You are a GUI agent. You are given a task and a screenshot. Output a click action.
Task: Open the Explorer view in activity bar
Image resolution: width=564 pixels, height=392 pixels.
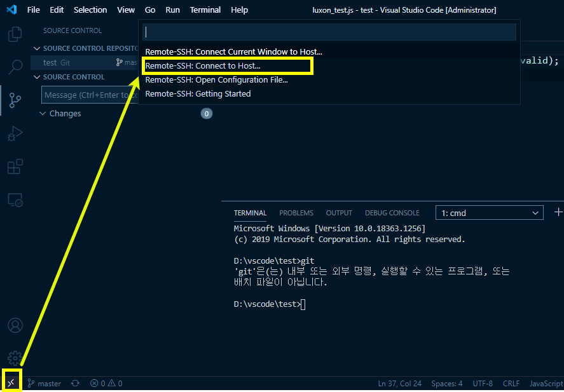click(15, 34)
